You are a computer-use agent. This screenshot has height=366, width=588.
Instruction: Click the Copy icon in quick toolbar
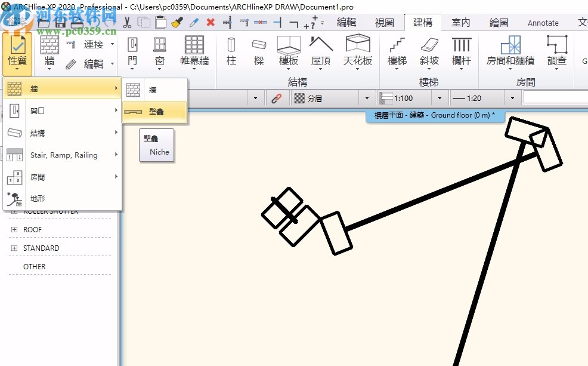[x=144, y=23]
